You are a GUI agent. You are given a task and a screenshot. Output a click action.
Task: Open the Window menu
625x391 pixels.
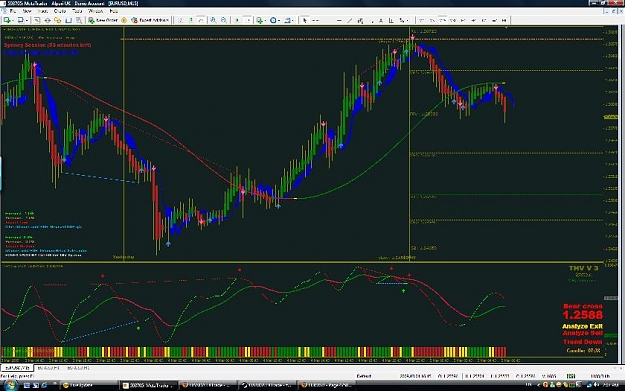(x=96, y=11)
